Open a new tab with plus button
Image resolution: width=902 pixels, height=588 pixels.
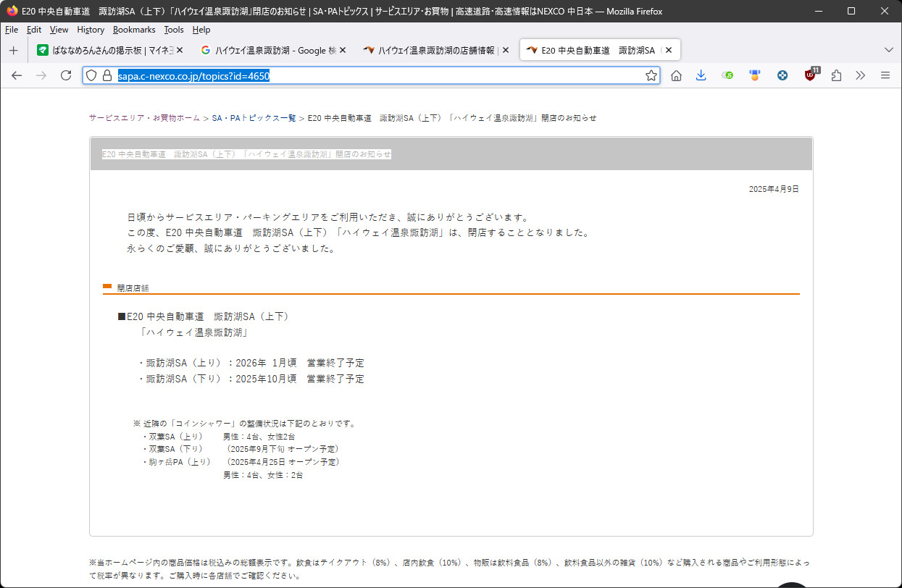[13, 50]
